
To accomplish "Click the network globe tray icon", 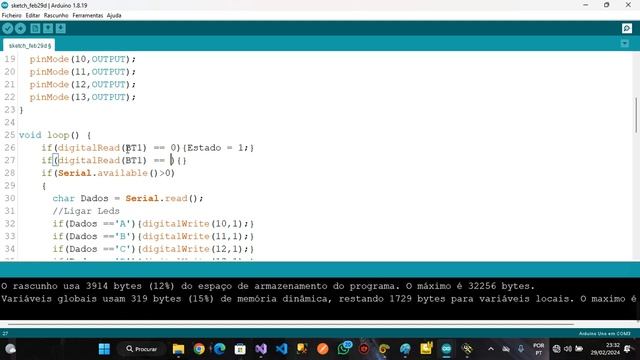I will (x=556, y=349).
